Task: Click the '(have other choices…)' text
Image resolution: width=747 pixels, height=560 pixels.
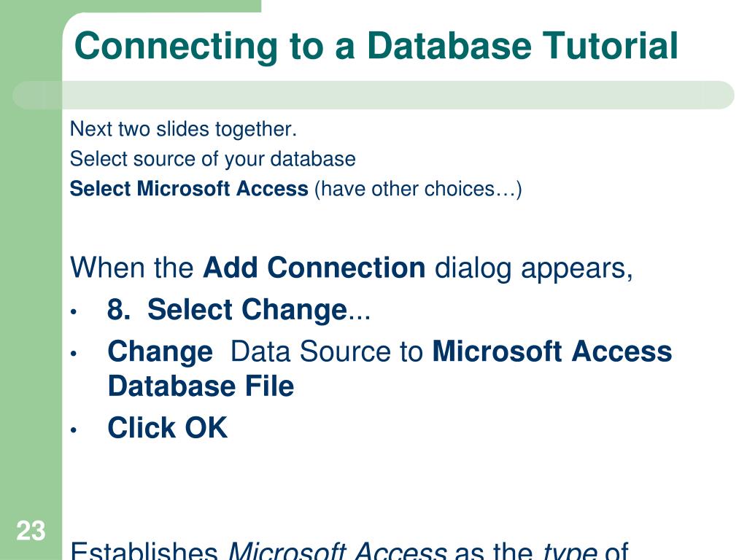Action: 418,189
